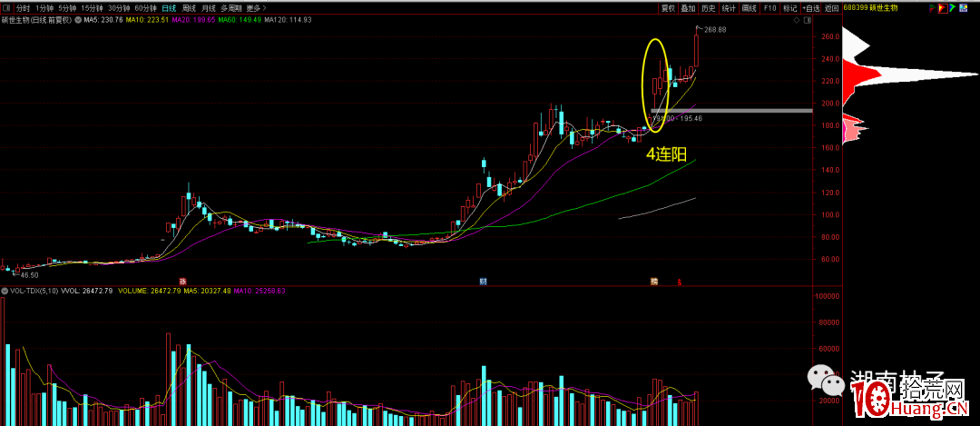This screenshot has width=980, height=426.
Task: Switch to 1分钟 period
Action: tap(44, 8)
